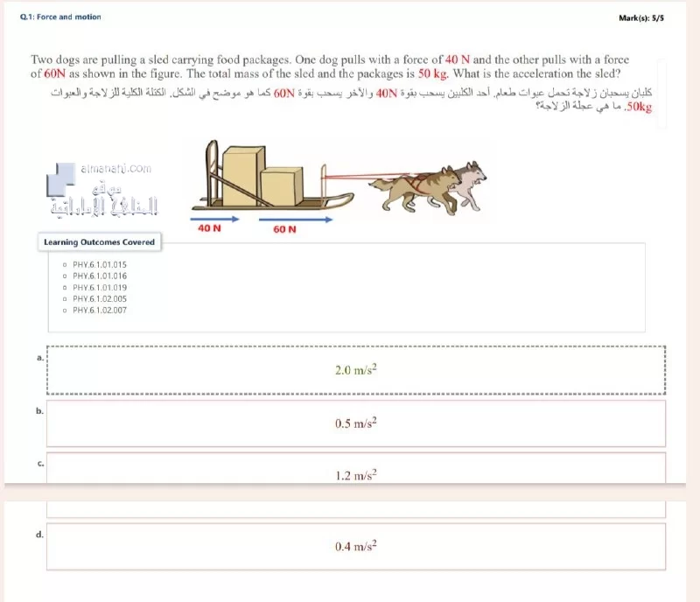Click the 40 N label under the sled
Image resolution: width=700 pixels, height=602 pixels.
tap(209, 228)
